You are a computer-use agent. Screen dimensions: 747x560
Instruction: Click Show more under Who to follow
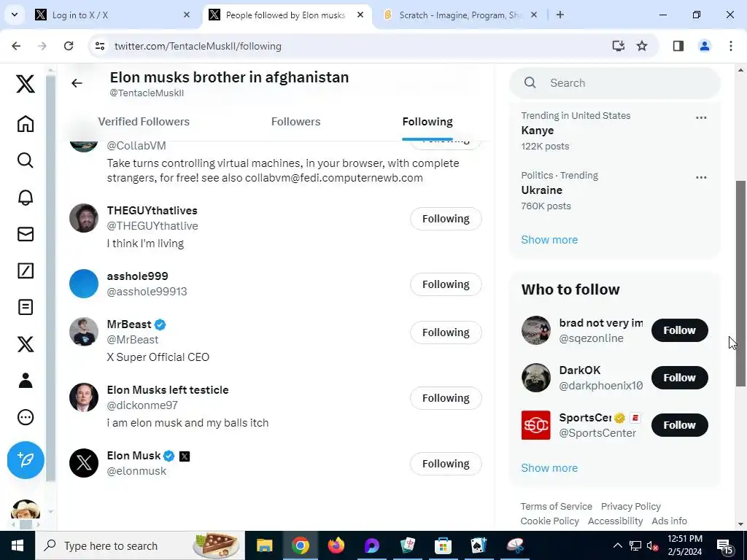[549, 467]
